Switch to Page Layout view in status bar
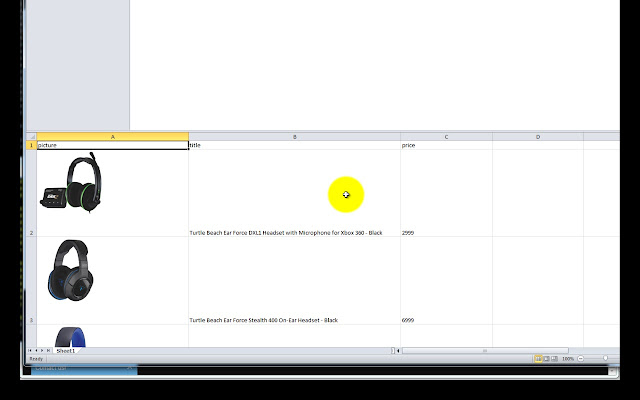Viewport: 640px width, 400px height. (546, 359)
